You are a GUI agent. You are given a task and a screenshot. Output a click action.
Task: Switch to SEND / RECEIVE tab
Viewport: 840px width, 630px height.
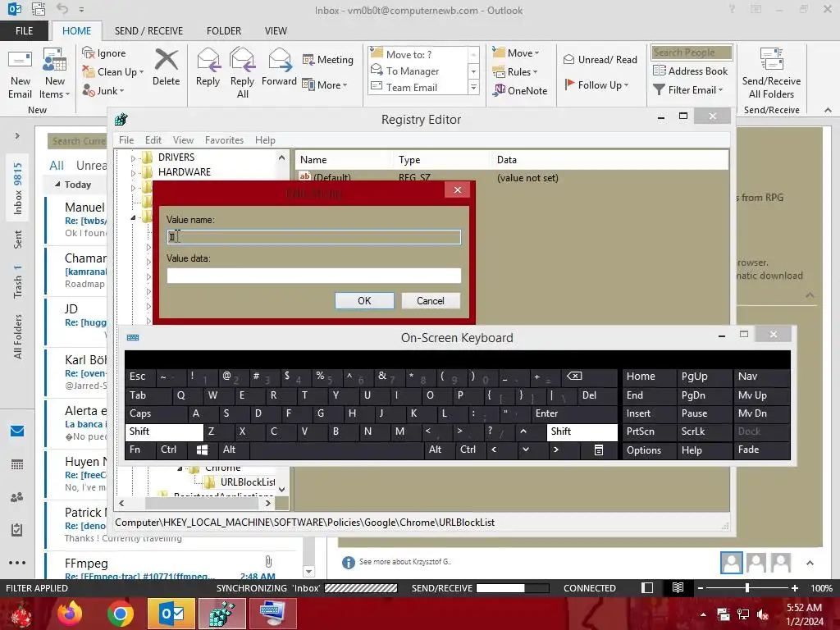pos(148,31)
